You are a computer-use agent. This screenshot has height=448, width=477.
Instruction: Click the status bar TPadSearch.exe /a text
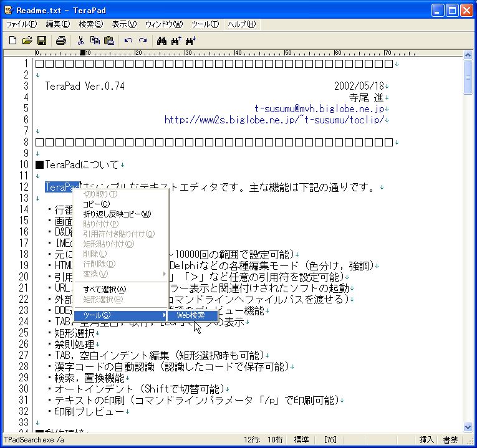click(34, 439)
